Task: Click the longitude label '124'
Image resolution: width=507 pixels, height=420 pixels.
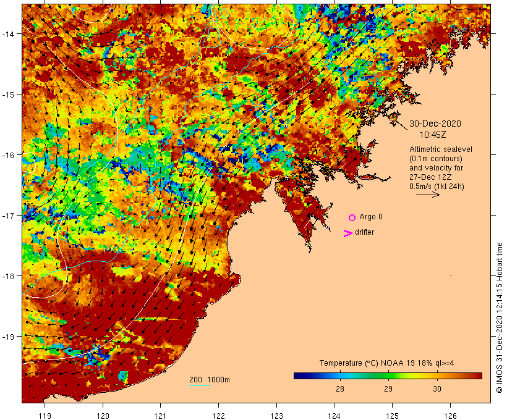Action: pyautogui.click(x=334, y=416)
